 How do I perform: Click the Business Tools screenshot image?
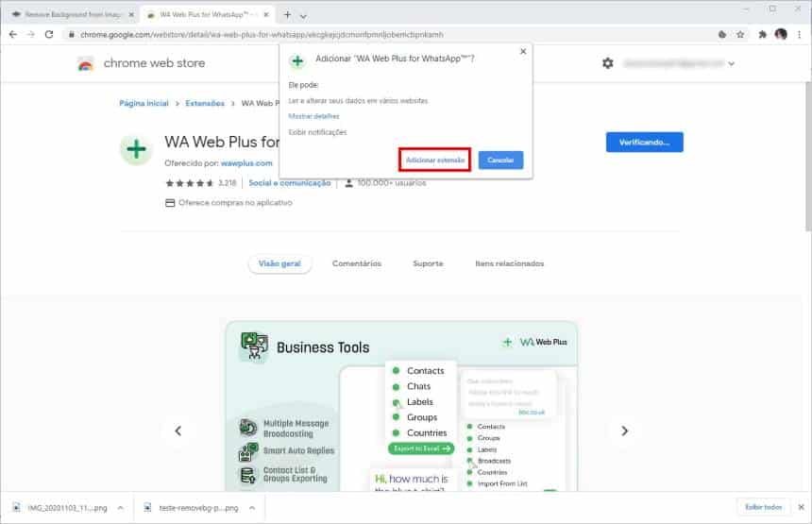pos(401,406)
